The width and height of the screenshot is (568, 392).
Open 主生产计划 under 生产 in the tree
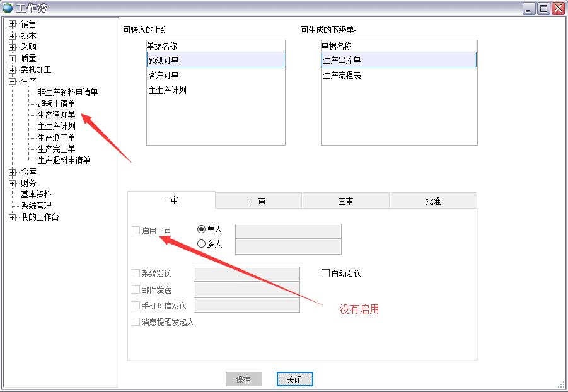56,126
